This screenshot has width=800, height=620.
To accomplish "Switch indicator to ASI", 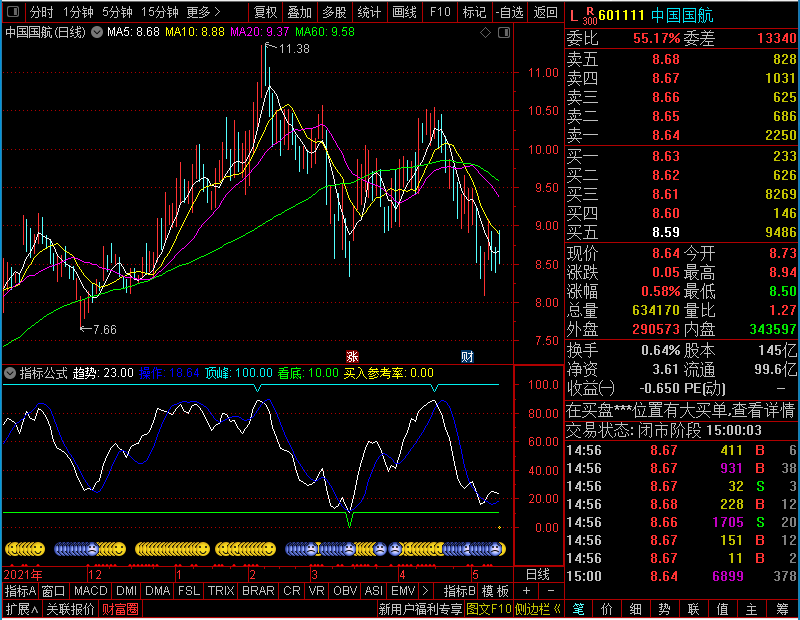I will pyautogui.click(x=373, y=591).
